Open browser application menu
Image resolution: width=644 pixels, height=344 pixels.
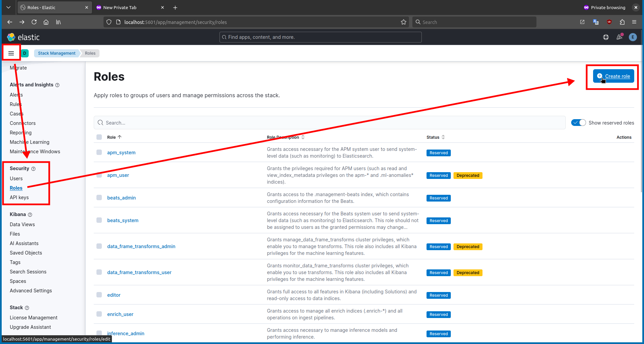click(x=634, y=22)
